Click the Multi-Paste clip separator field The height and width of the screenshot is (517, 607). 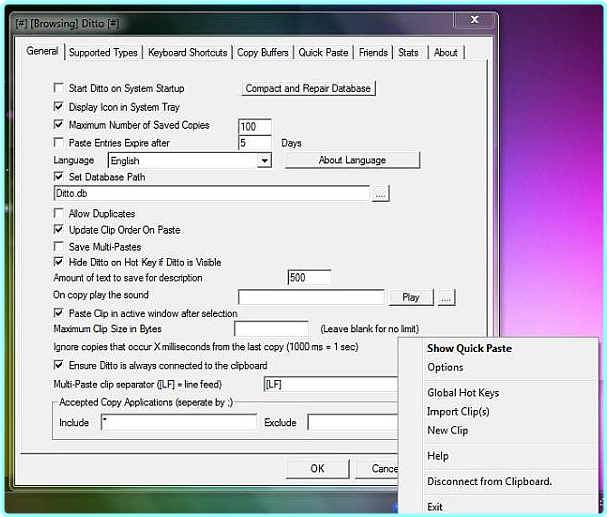coord(331,384)
